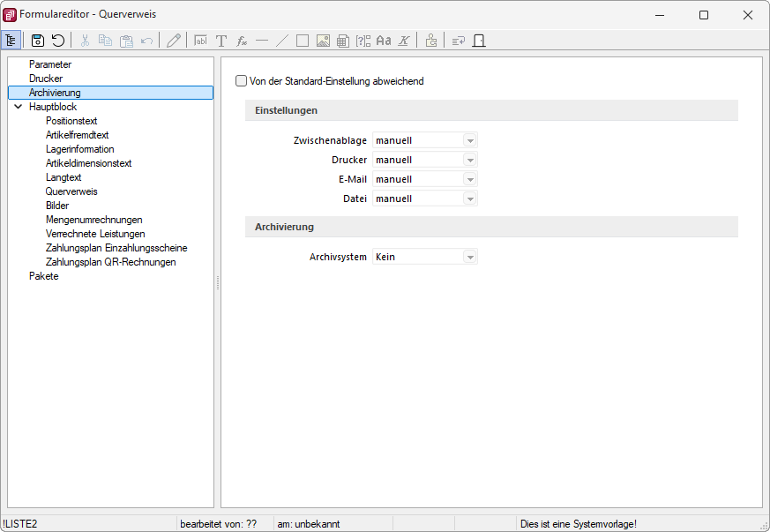Enable 'Von der Standard-Einstellung abweichend' checkbox
The width and height of the screenshot is (770, 532).
pos(242,81)
